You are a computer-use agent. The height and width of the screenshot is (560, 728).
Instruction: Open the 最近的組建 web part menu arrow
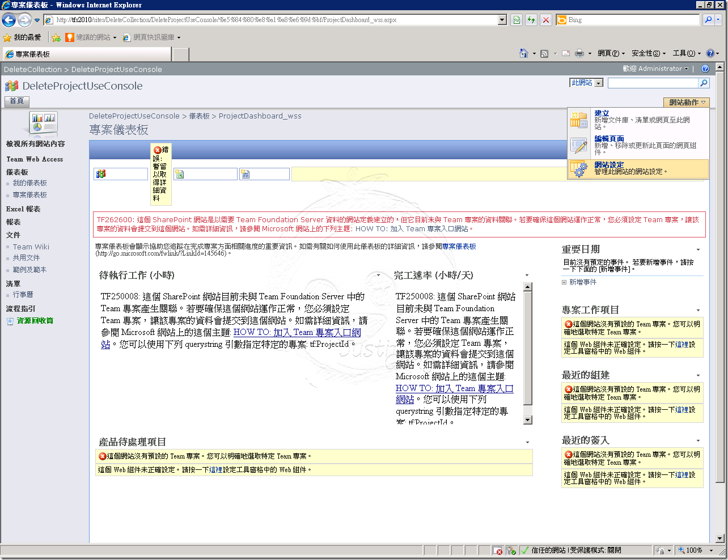[x=698, y=376]
